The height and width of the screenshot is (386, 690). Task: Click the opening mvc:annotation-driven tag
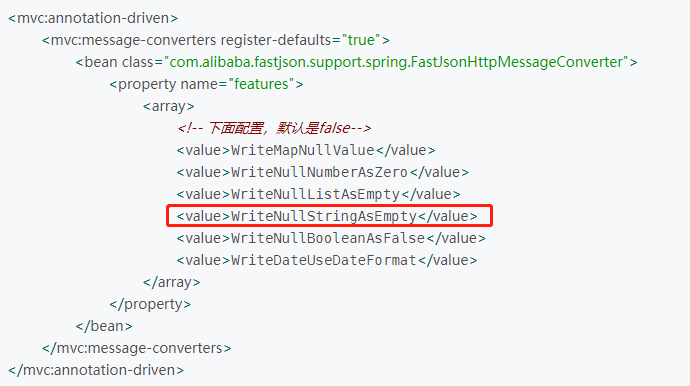(x=93, y=18)
